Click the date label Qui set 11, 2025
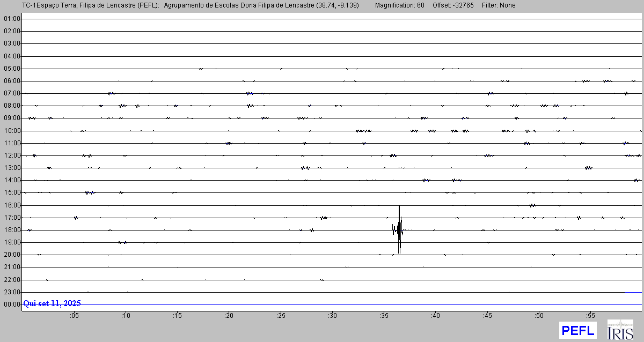 click(52, 303)
